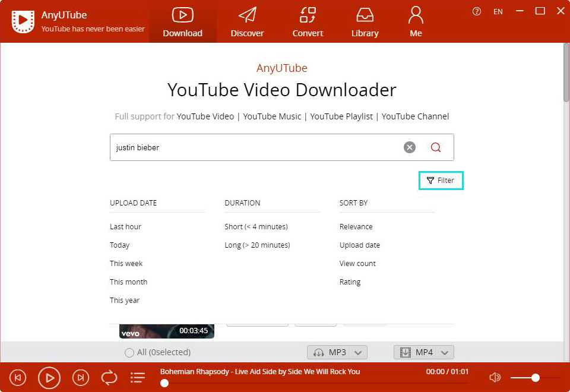Click the playback progress bar
This screenshot has height=392, width=570.
[315, 383]
